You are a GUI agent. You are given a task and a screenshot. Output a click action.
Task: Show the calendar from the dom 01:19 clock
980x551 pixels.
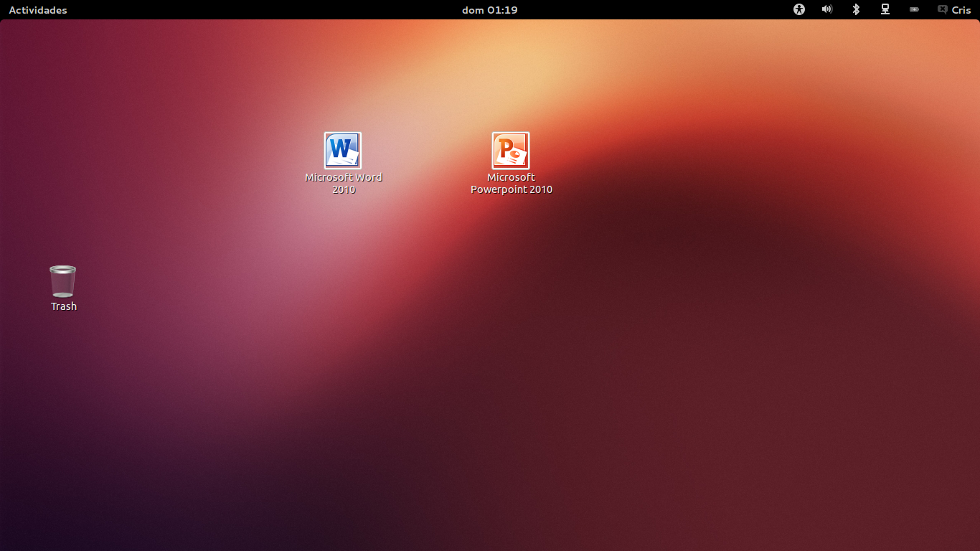[x=490, y=10]
